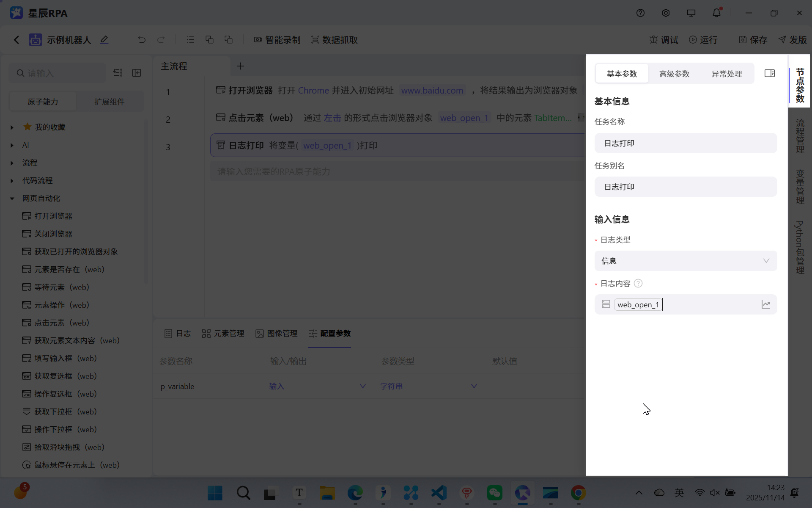Open the 数据抓取 (data scraping) tool

334,39
